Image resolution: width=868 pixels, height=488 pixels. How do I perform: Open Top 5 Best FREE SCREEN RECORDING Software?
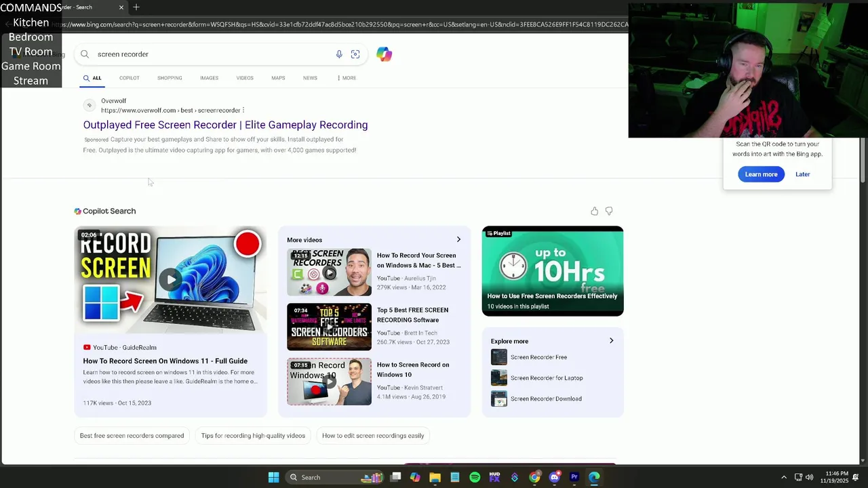[x=412, y=315]
